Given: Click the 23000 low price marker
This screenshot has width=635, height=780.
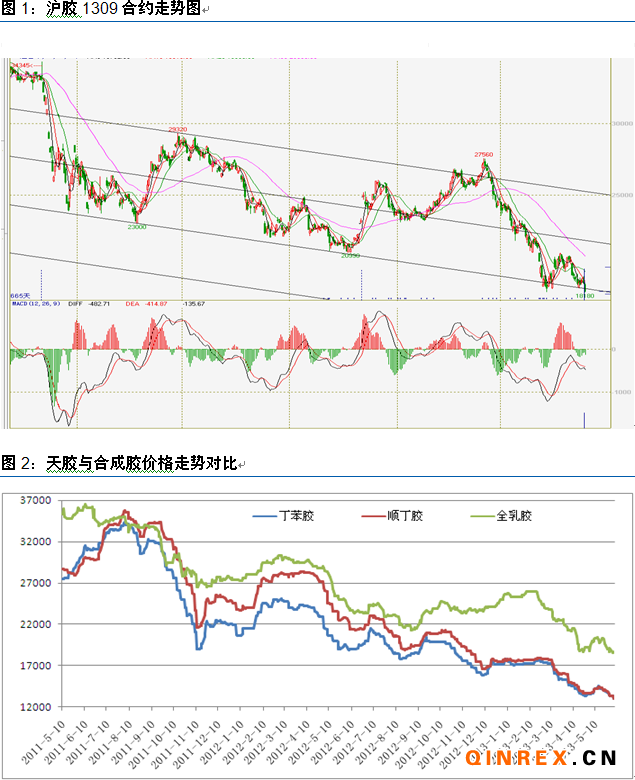Looking at the screenshot, I should (137, 227).
